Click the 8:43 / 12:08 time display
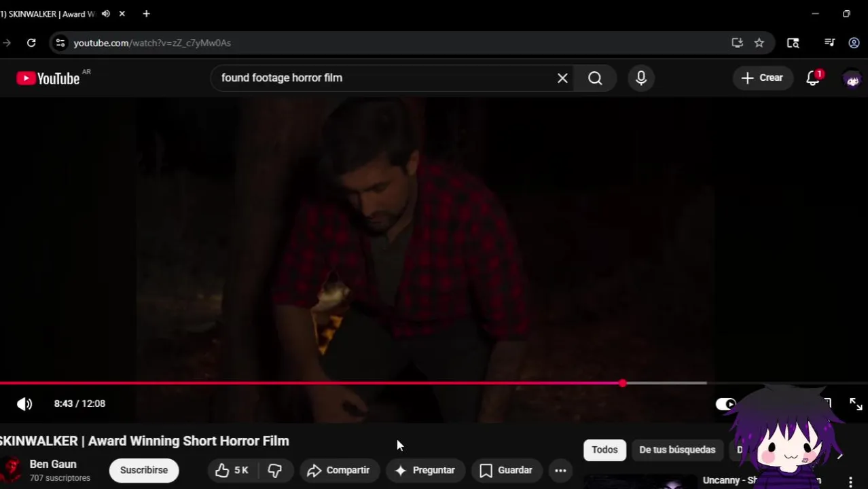This screenshot has width=868, height=489. coord(79,403)
